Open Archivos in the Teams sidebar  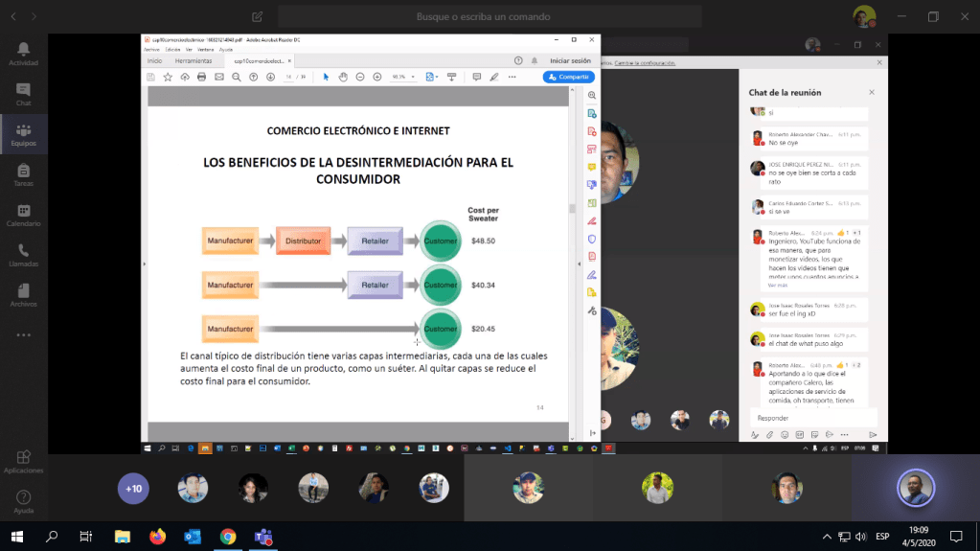(23, 295)
